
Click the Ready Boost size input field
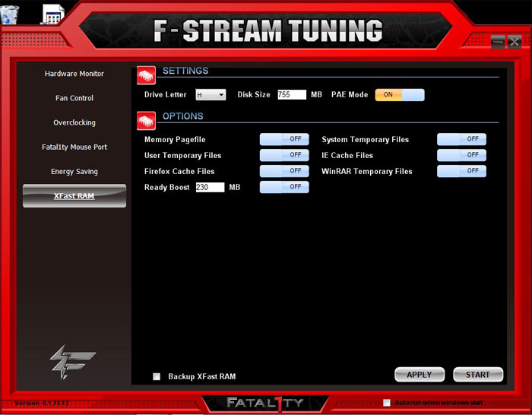click(x=210, y=187)
